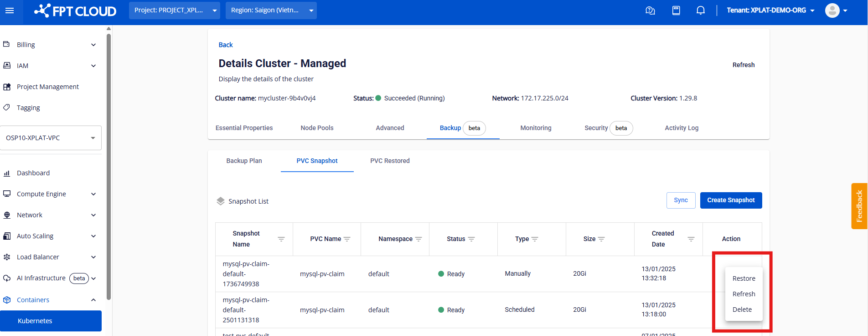Click the user avatar icon
The height and width of the screenshot is (336, 868).
(832, 10)
